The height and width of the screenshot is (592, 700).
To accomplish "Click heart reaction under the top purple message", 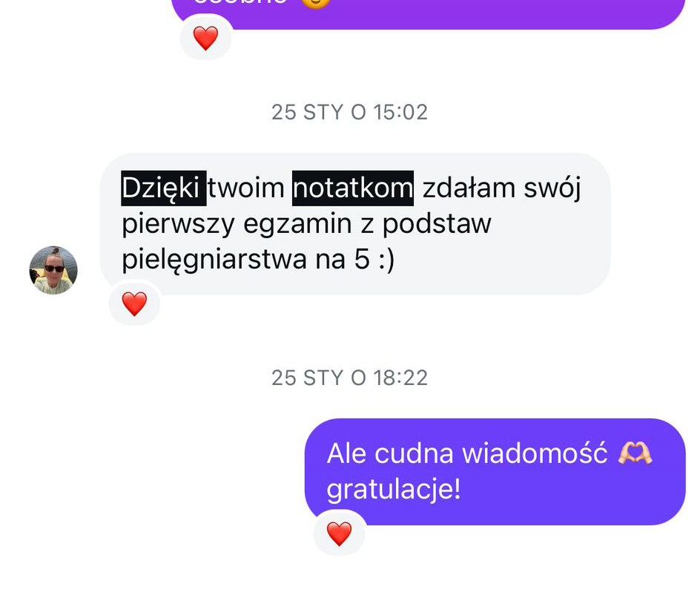I will (x=205, y=38).
